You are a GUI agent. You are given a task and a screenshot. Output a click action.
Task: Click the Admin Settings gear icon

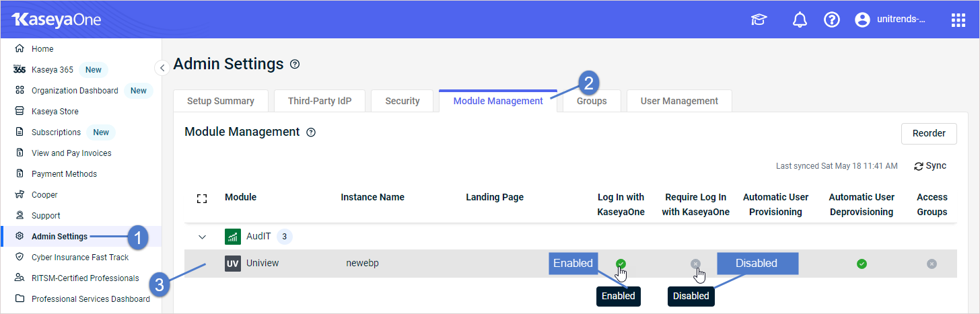20,236
